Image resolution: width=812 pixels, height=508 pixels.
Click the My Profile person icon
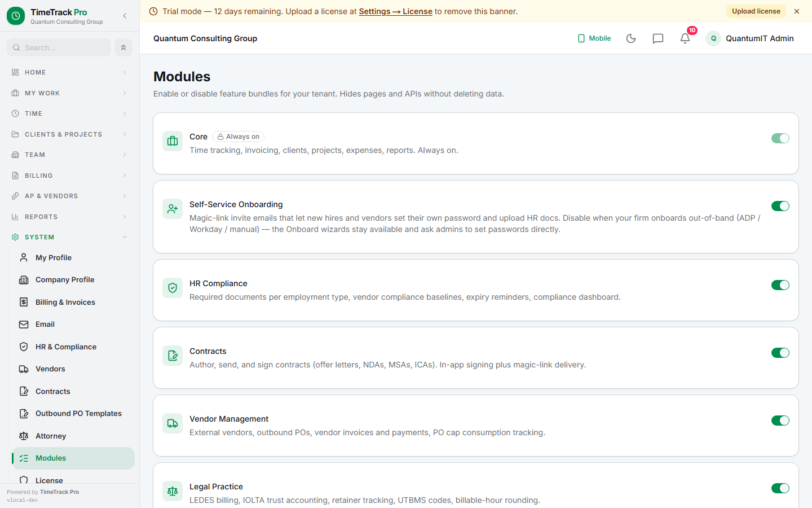[24, 257]
